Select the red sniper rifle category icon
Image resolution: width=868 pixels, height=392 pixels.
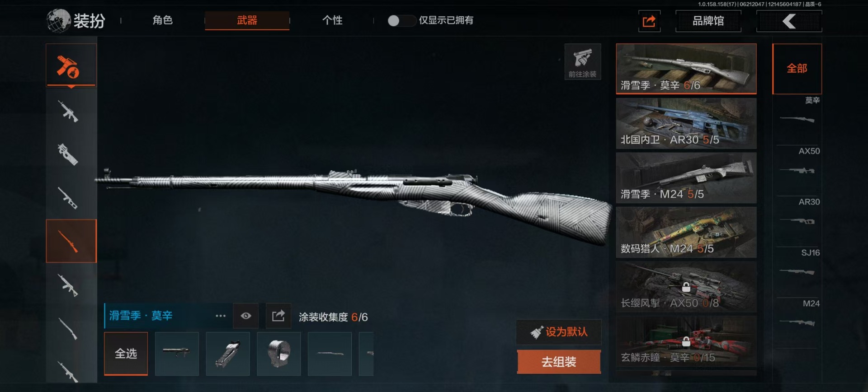(x=71, y=241)
